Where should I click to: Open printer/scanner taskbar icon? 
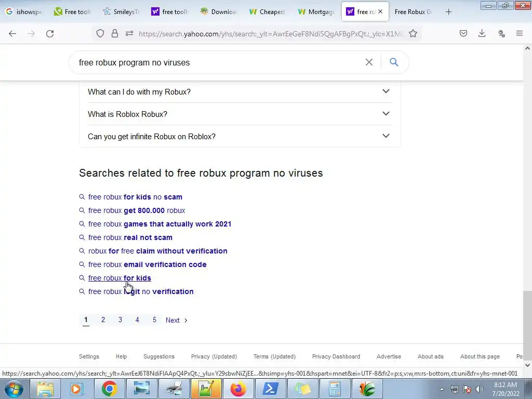(174, 389)
